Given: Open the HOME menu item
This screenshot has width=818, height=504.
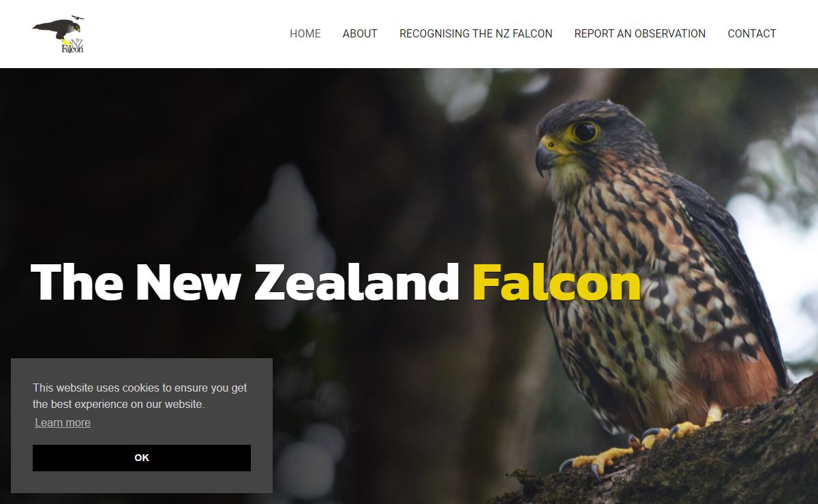Looking at the screenshot, I should click(x=305, y=33).
